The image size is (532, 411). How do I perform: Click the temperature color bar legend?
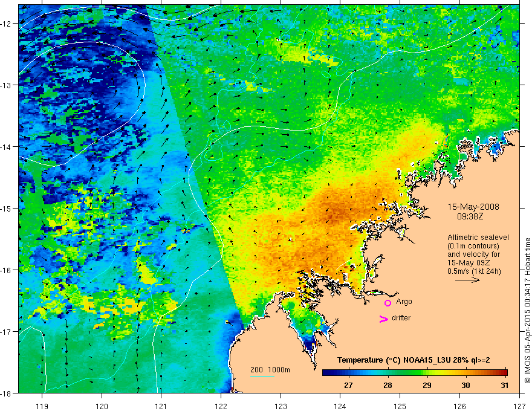(415, 372)
